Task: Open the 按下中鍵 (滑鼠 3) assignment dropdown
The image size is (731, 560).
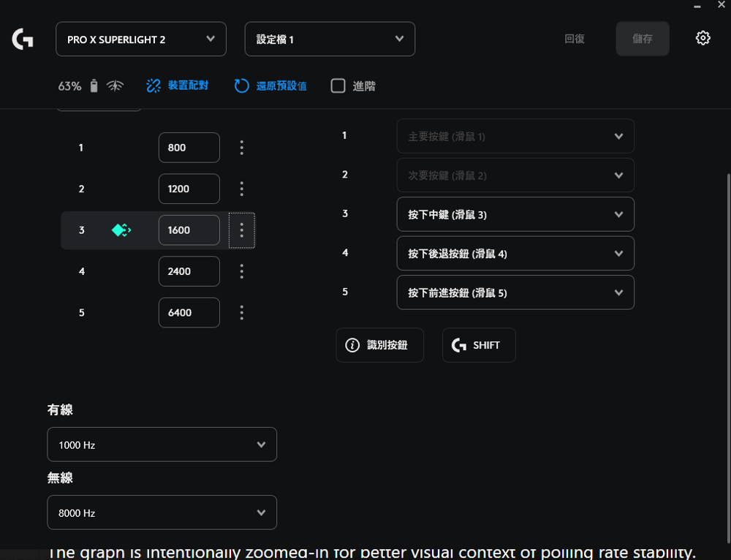Action: click(x=515, y=214)
